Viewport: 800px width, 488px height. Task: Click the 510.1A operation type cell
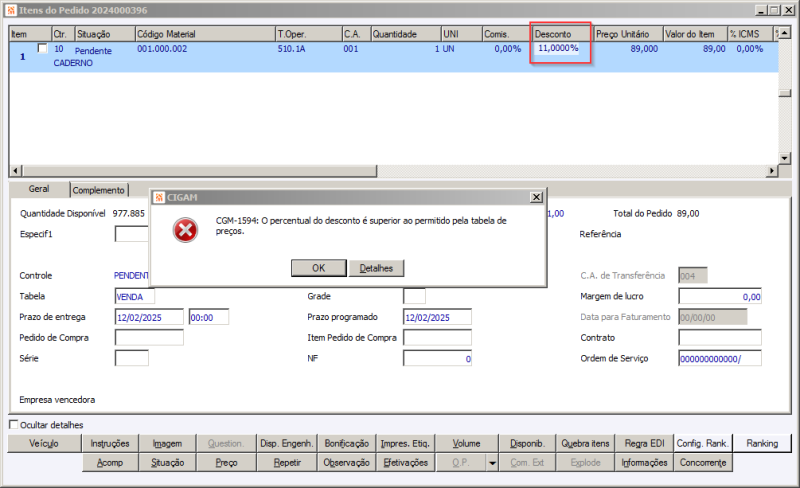[291, 48]
